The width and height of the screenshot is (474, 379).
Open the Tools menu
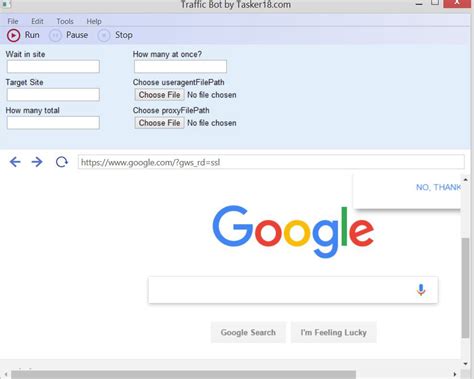tap(65, 21)
